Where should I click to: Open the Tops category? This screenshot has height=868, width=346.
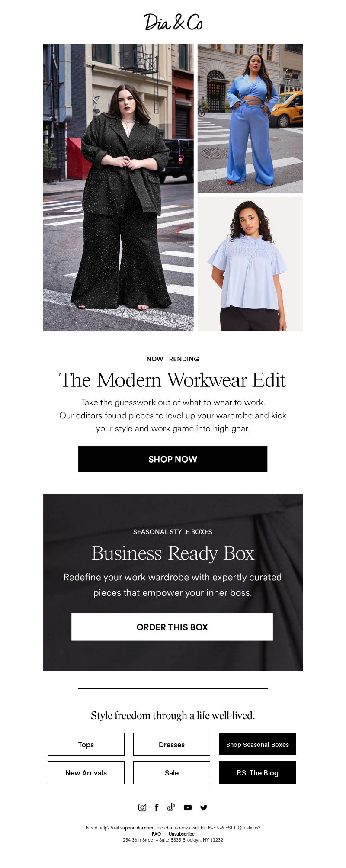(x=86, y=744)
